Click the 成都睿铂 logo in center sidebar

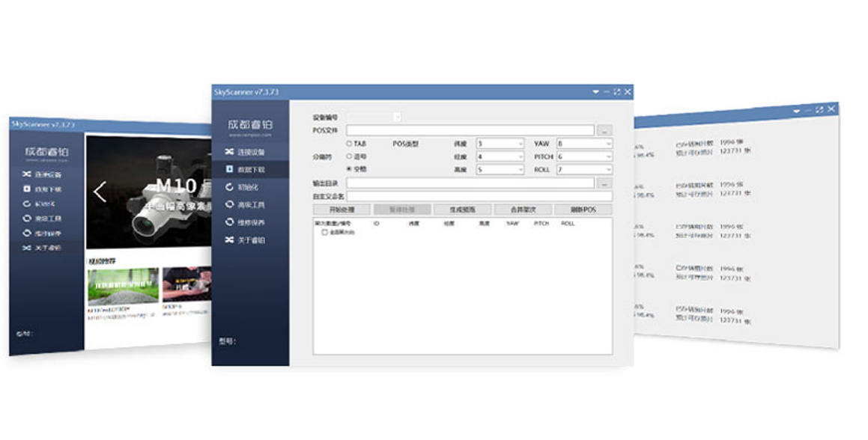[250, 126]
